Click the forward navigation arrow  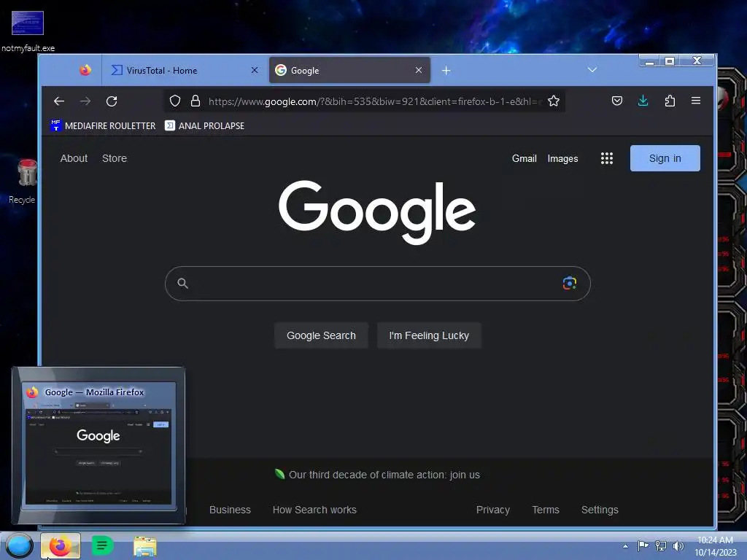point(85,101)
